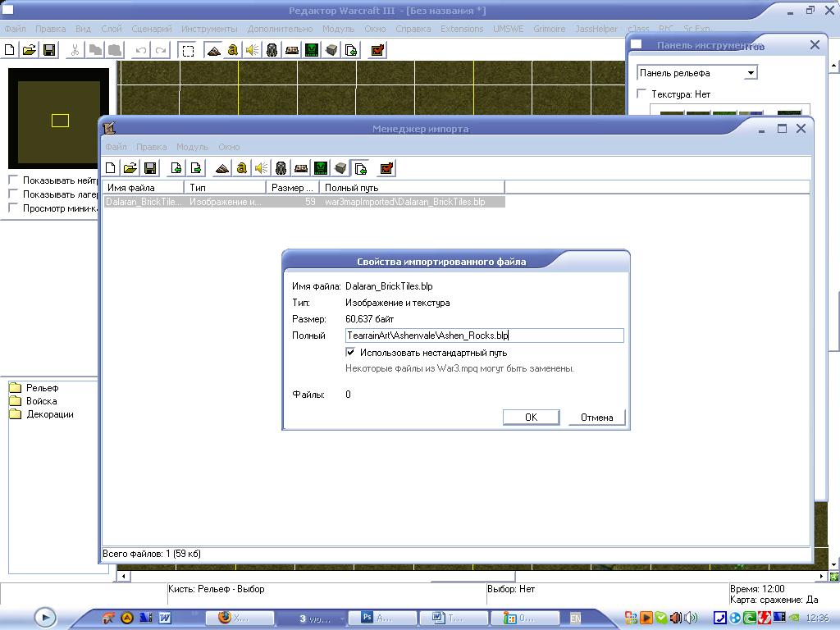The width and height of the screenshot is (840, 630).
Task: Open Модуль menu in Import Manager
Action: coord(192,147)
